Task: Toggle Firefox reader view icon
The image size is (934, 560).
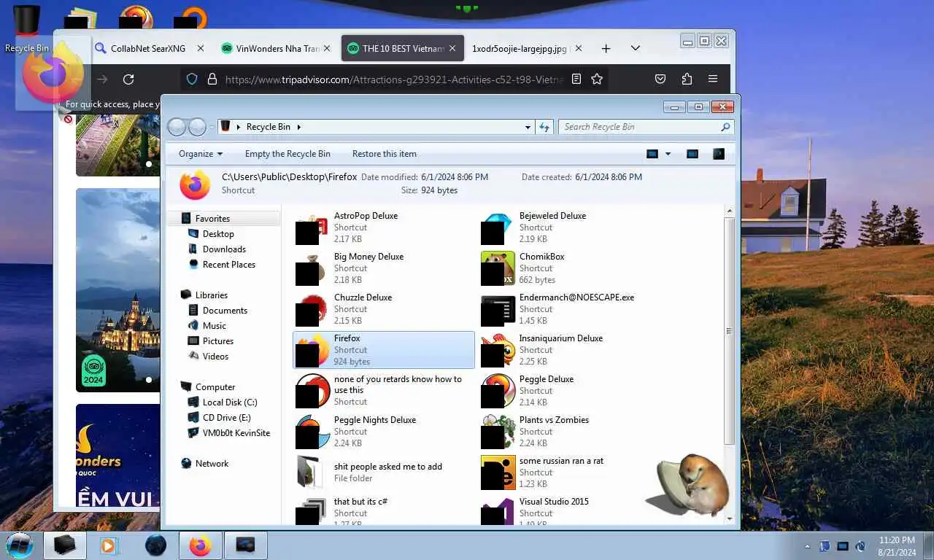Action: coord(576,79)
